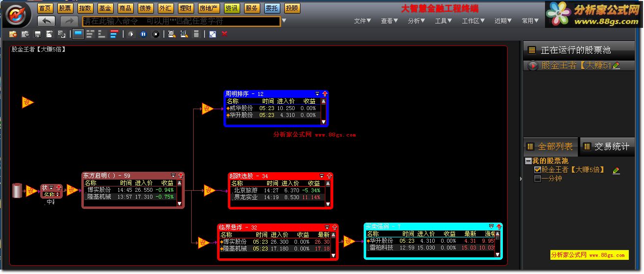Click the blue fullscreen expand icon

[212, 34]
